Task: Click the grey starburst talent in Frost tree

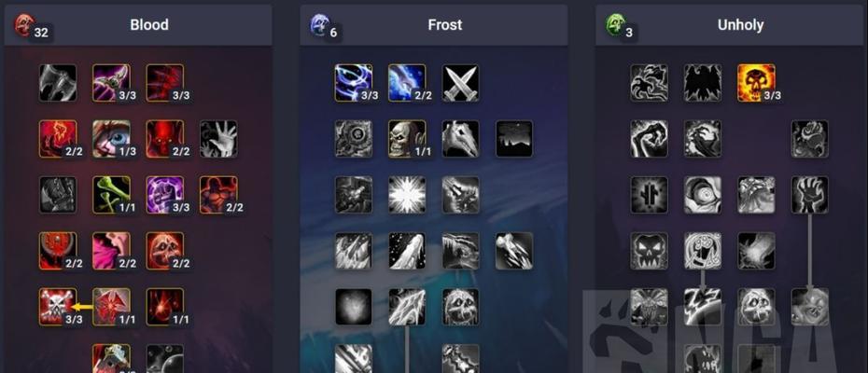Action: click(x=407, y=195)
